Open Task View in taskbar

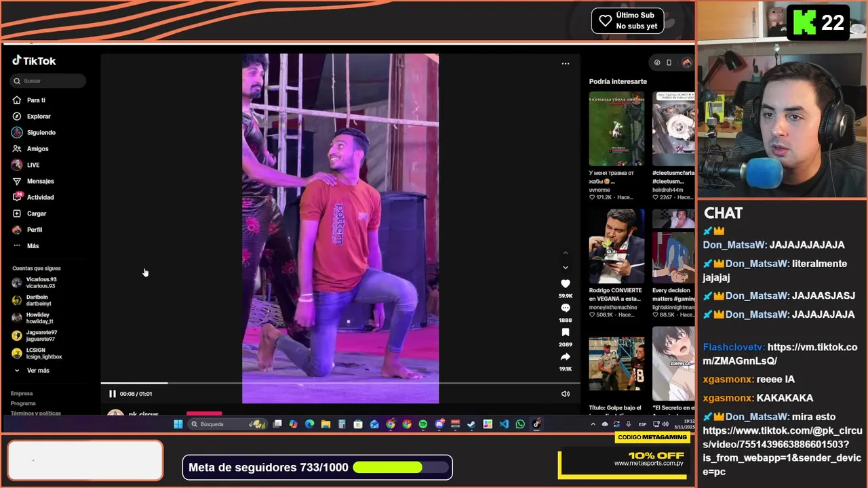coord(277,424)
